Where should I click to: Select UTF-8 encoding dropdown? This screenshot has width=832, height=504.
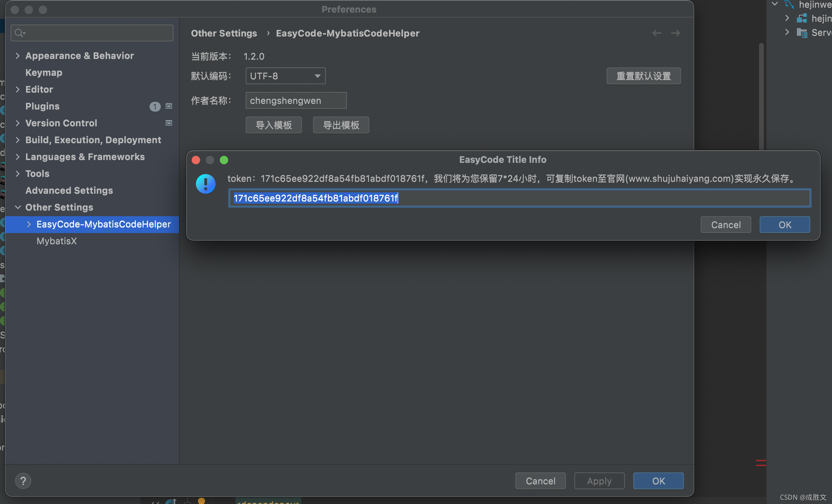285,75
